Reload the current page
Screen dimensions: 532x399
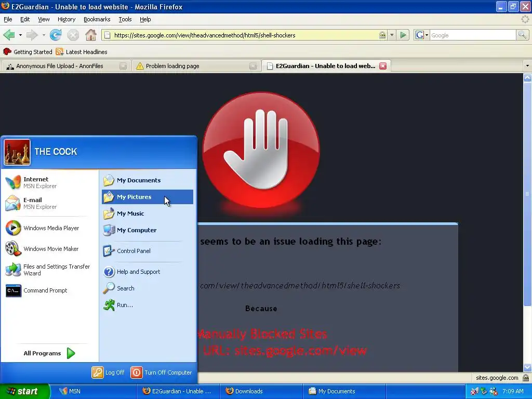click(x=56, y=35)
